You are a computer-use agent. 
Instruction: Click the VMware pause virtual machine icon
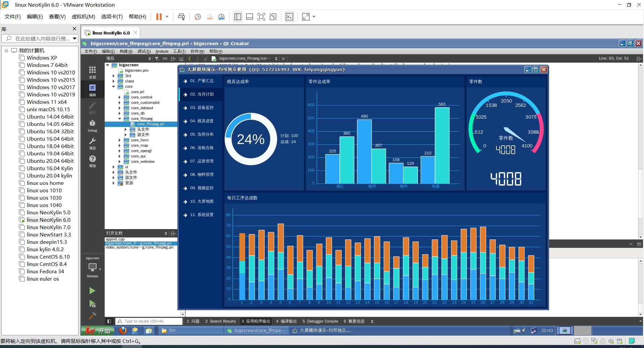159,17
